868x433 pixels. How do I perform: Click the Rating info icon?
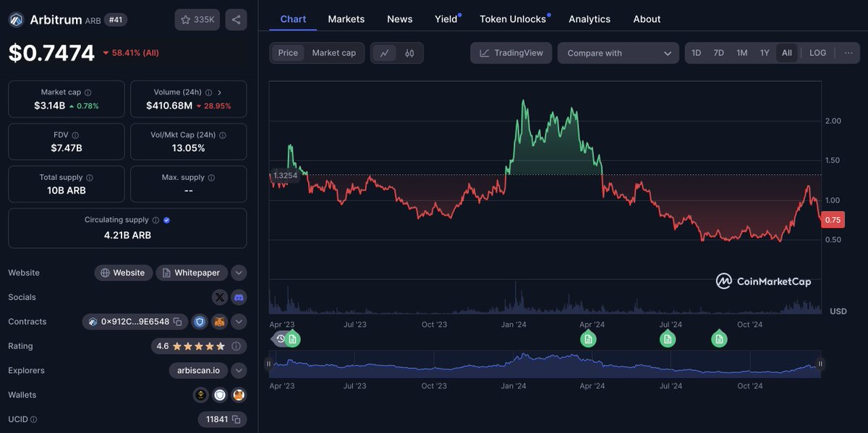tap(236, 346)
